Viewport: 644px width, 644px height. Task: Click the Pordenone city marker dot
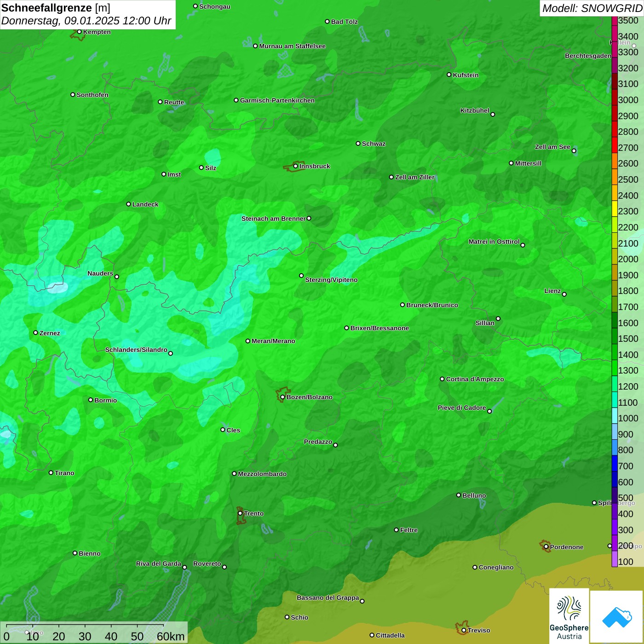546,547
